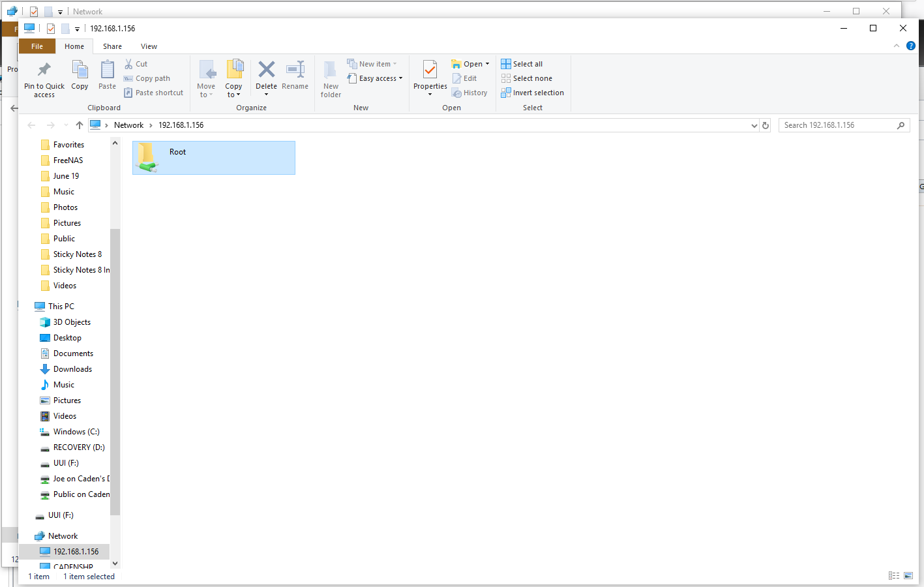The width and height of the screenshot is (924, 587).
Task: Go up one level with up arrow
Action: coord(80,125)
